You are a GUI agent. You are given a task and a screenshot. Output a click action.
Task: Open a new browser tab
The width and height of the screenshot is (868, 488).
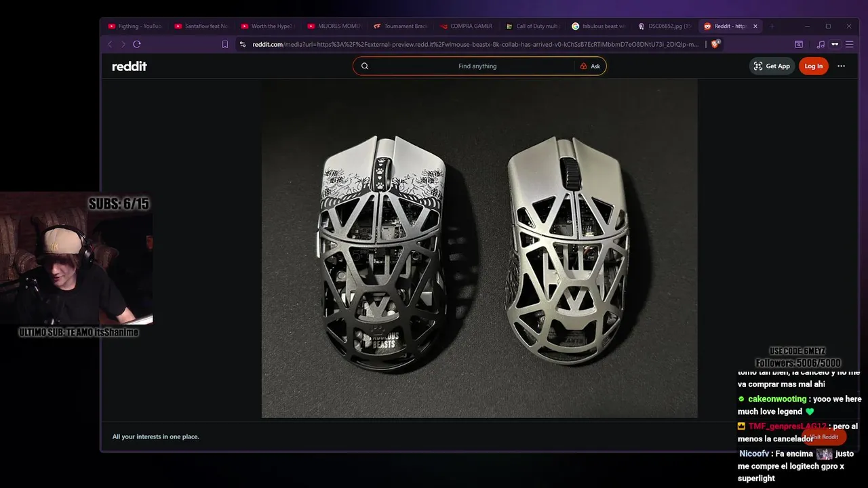(x=772, y=26)
